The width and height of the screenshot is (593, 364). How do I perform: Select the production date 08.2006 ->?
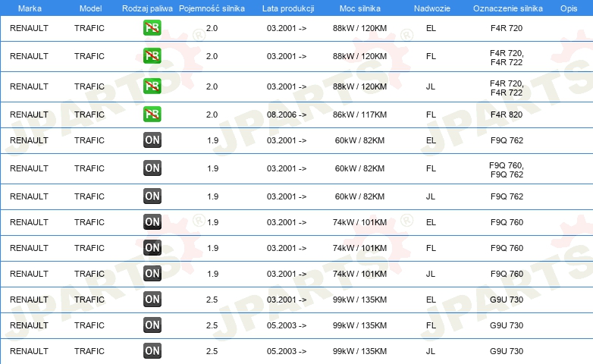[x=287, y=115]
